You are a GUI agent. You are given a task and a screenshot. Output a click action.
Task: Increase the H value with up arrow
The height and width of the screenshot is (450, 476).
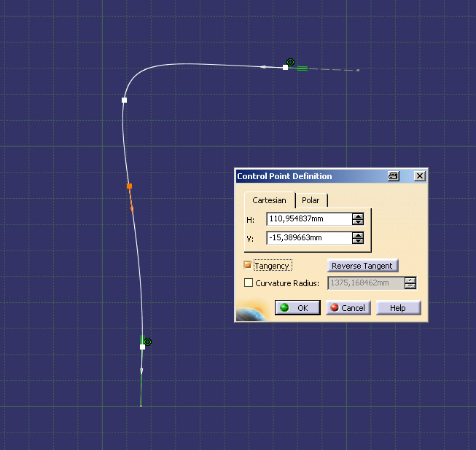[358, 216]
